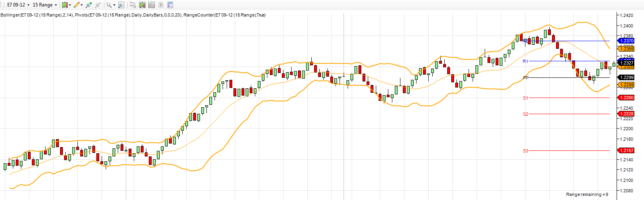Toggle the Chart Trader dollar icon
The image size is (644, 200).
tap(161, 5)
